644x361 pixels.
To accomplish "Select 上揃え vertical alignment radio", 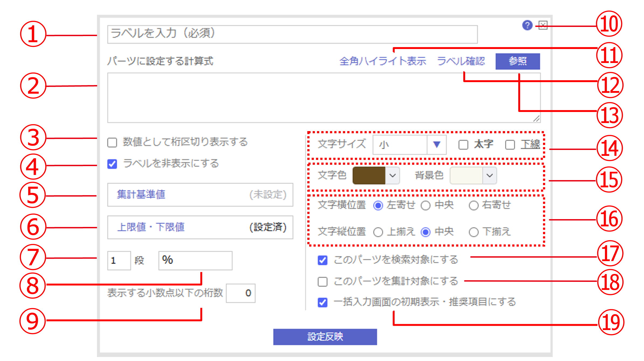I will 378,232.
